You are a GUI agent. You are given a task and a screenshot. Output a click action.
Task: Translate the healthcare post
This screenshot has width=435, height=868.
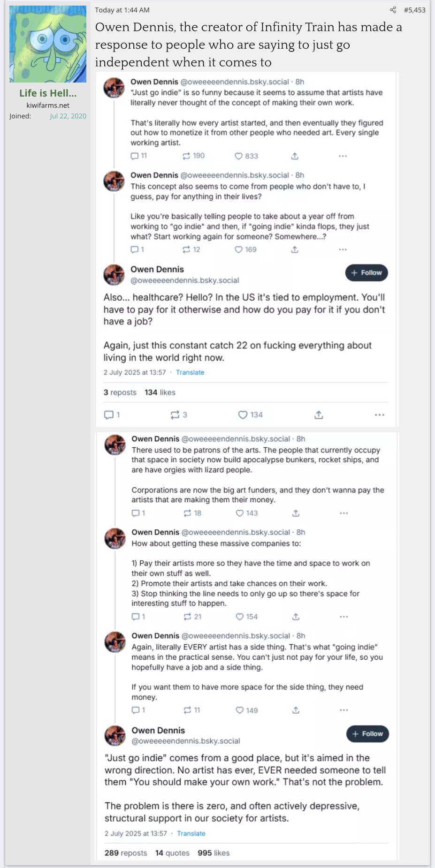(190, 372)
